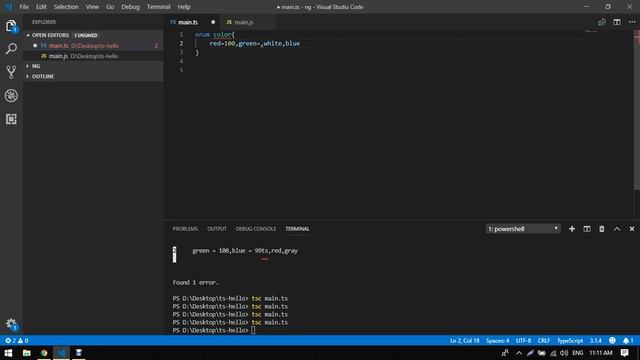Switch to the main.ts editor tab
The width and height of the screenshot is (640, 360).
tap(192, 22)
